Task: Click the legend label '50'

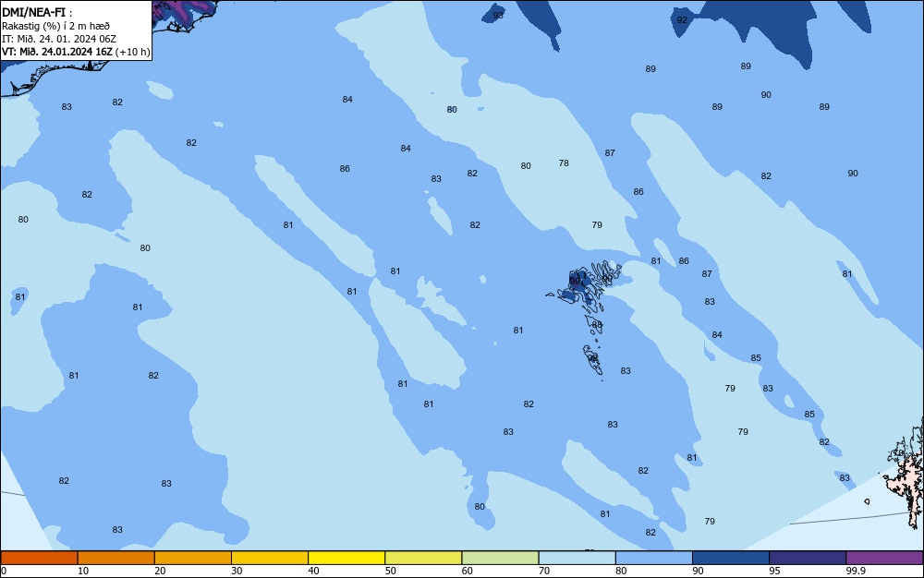Action: (x=390, y=571)
